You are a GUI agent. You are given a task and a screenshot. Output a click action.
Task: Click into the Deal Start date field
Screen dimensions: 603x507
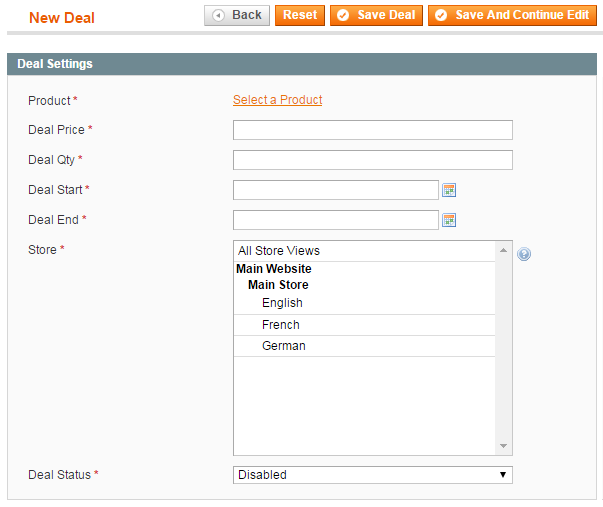(x=336, y=190)
